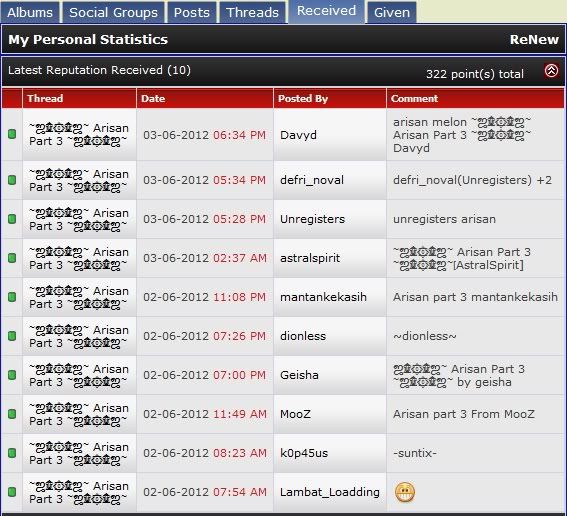
Task: Open Arisan Part 3 thread in k0p45us row
Action: click(x=78, y=453)
